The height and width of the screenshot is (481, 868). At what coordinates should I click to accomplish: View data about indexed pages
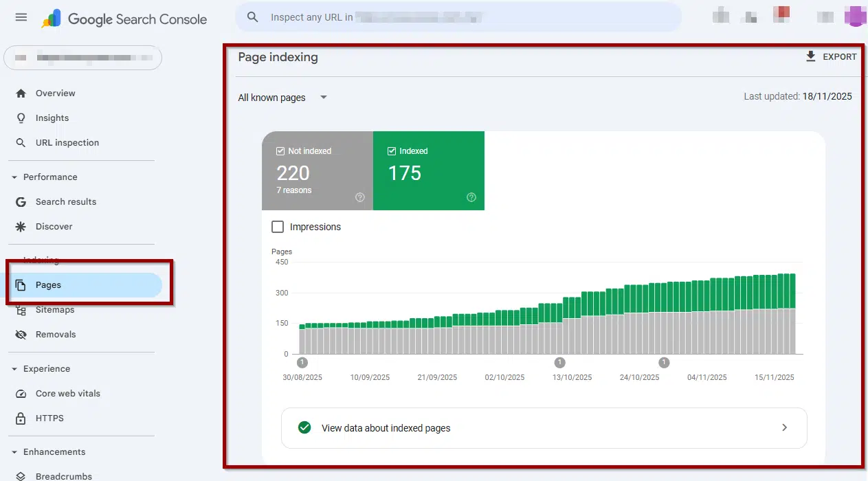point(544,428)
